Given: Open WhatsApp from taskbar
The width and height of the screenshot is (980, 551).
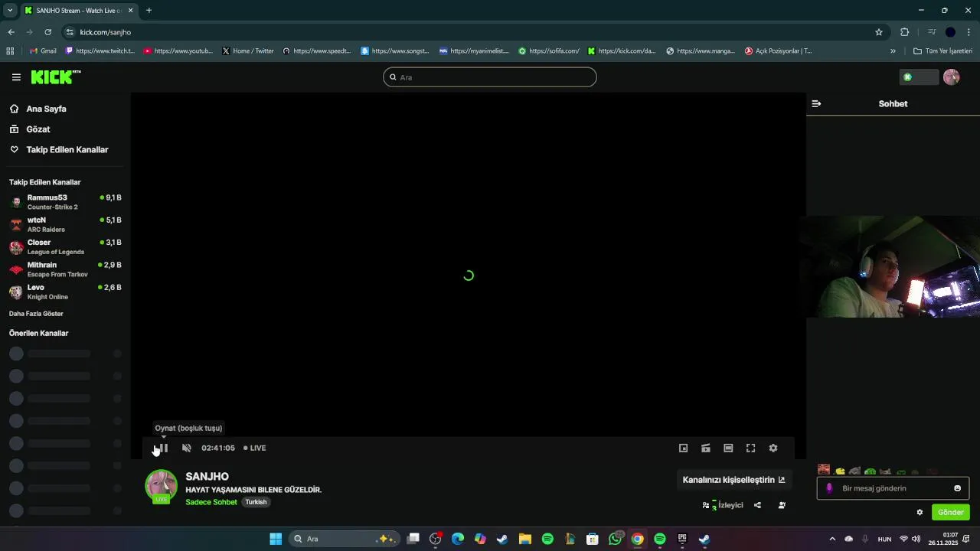Looking at the screenshot, I should pyautogui.click(x=616, y=539).
